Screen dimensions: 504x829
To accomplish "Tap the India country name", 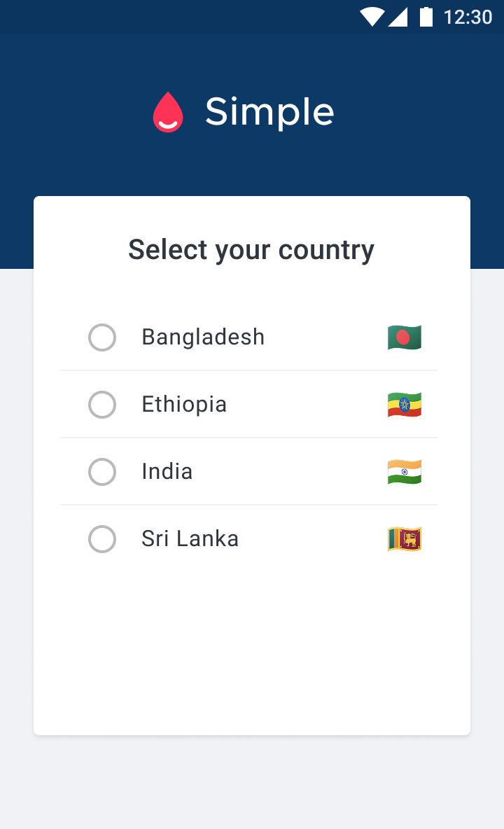I will (167, 471).
